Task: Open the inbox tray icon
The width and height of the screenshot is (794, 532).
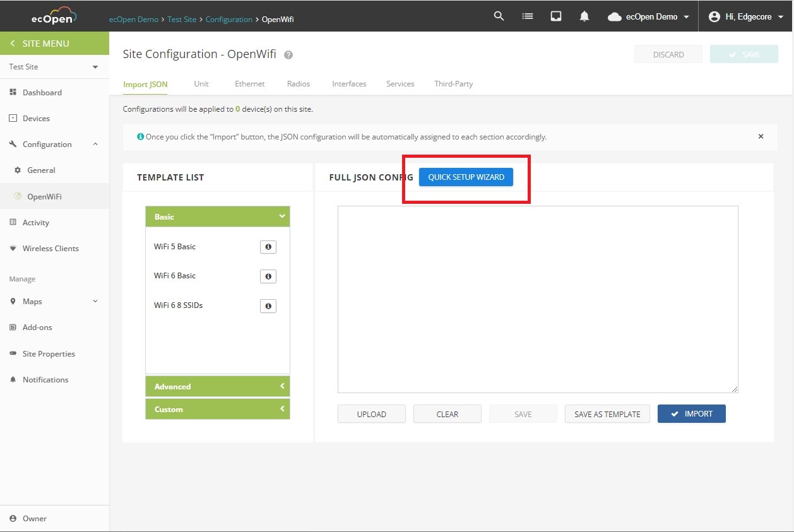Action: click(556, 16)
